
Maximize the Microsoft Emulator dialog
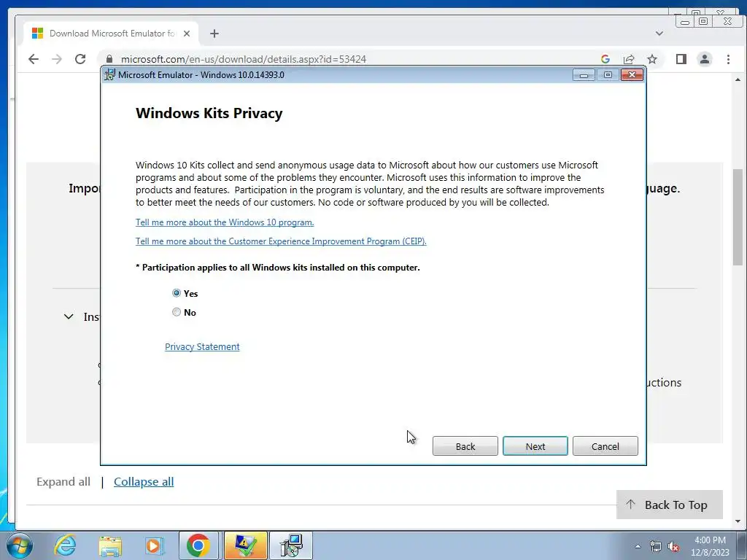(608, 75)
